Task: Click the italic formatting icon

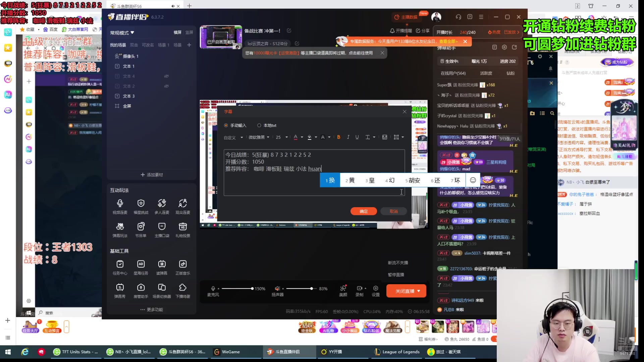Action: click(349, 137)
